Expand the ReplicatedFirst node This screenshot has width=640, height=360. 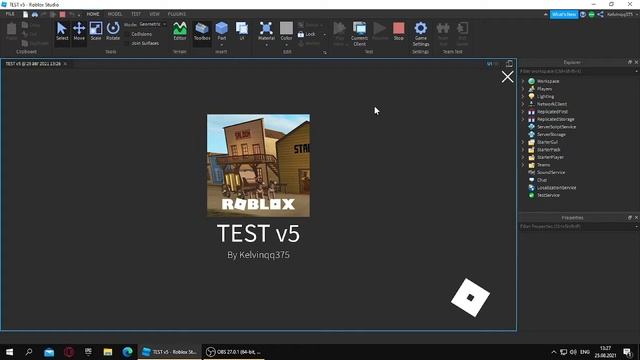(523, 111)
